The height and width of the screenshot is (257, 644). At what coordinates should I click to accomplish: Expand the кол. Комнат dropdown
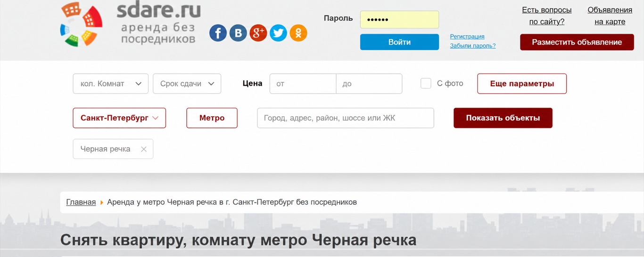111,84
